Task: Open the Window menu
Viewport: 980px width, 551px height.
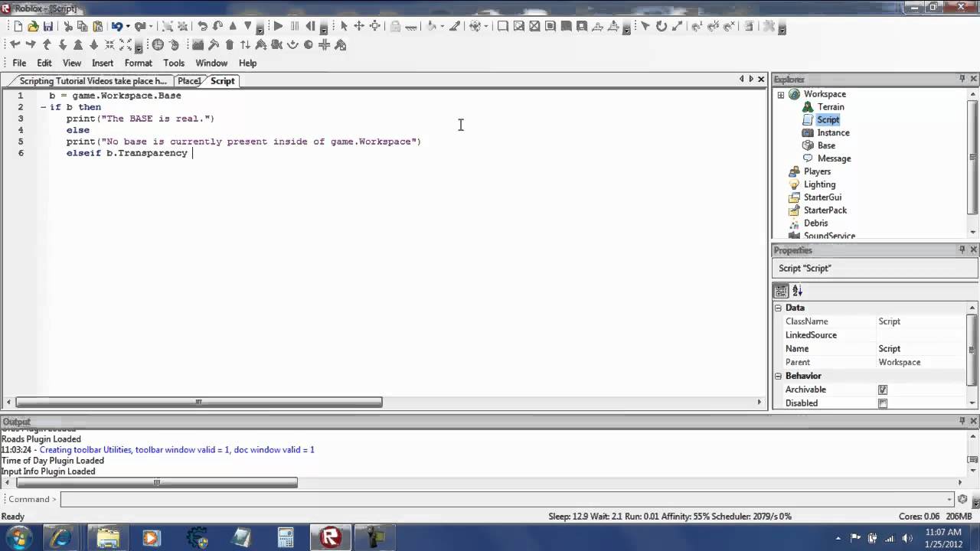Action: click(211, 63)
